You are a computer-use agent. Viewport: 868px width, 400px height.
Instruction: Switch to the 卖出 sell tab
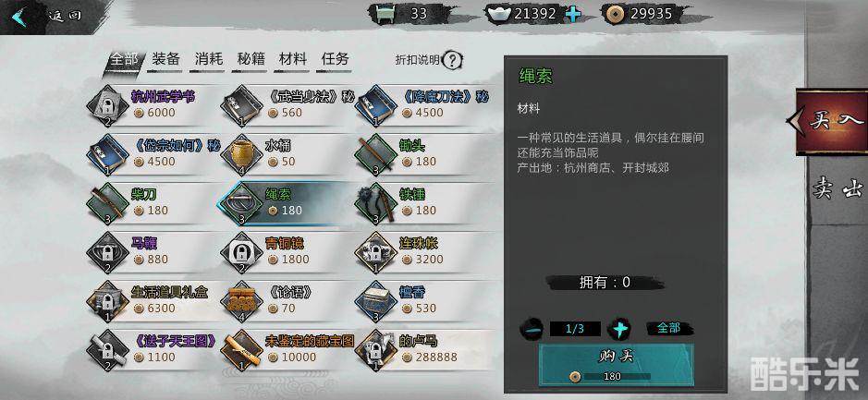tap(838, 189)
